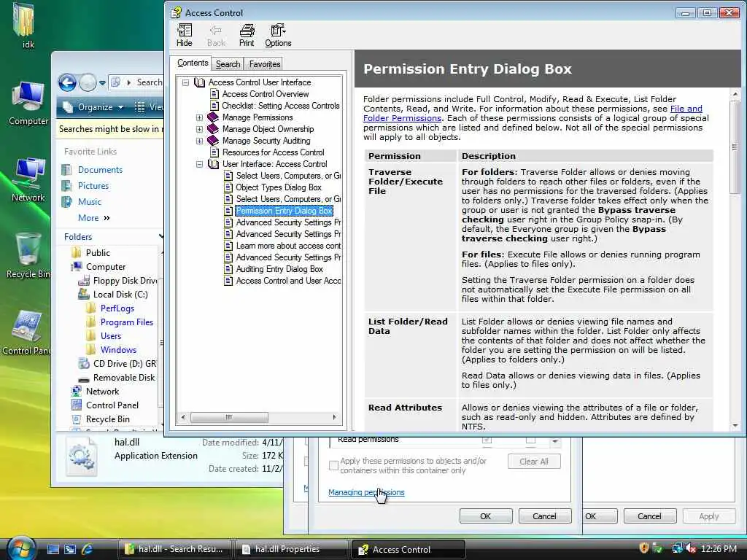Click the help contents horizontal scrollbar thumb
This screenshot has width=747, height=560.
pos(229,418)
